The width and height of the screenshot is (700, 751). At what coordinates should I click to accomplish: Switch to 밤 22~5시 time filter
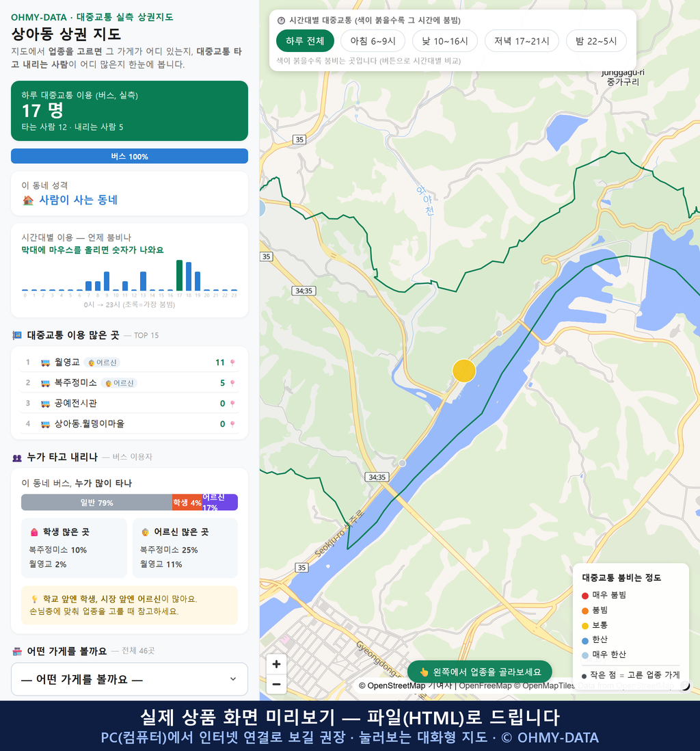click(596, 41)
